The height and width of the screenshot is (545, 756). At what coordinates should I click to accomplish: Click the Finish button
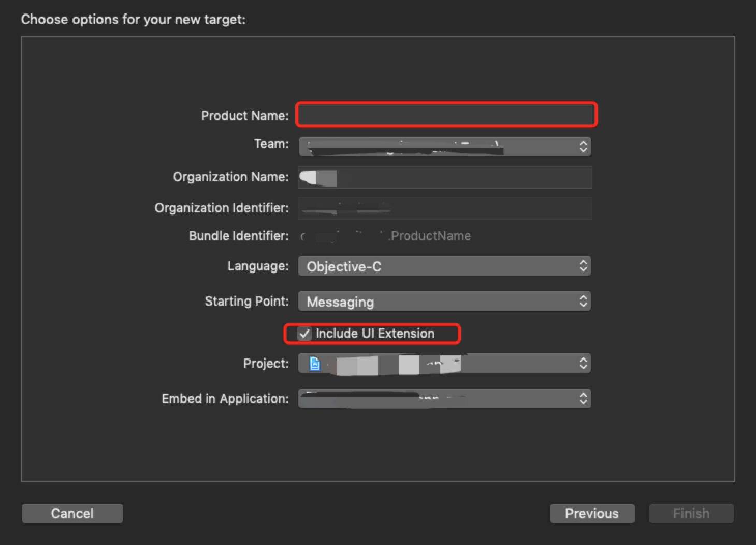pyautogui.click(x=691, y=513)
